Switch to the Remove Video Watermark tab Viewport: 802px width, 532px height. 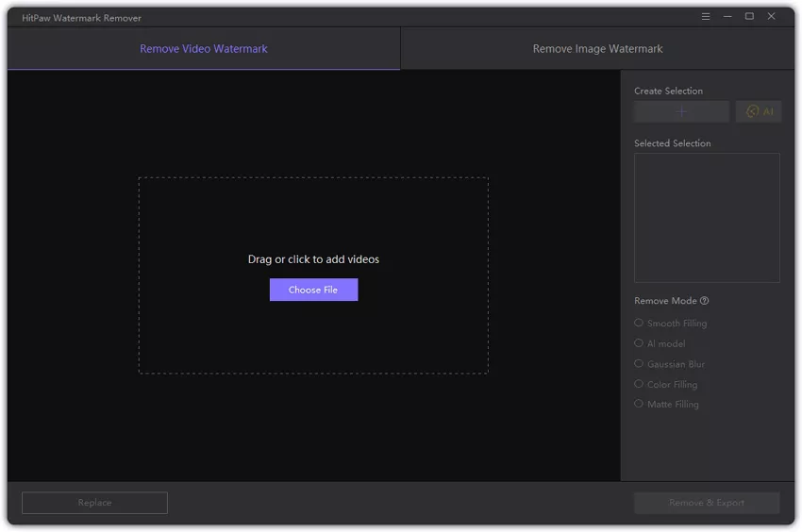(x=204, y=49)
